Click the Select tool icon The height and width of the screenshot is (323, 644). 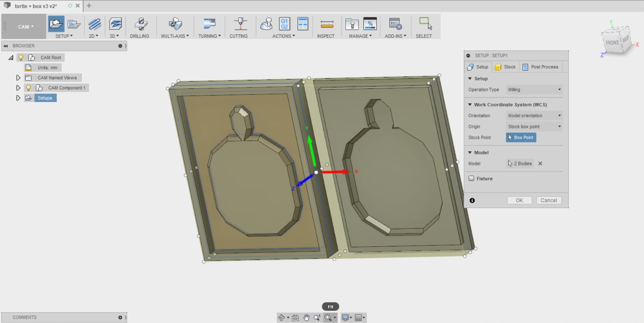point(425,24)
